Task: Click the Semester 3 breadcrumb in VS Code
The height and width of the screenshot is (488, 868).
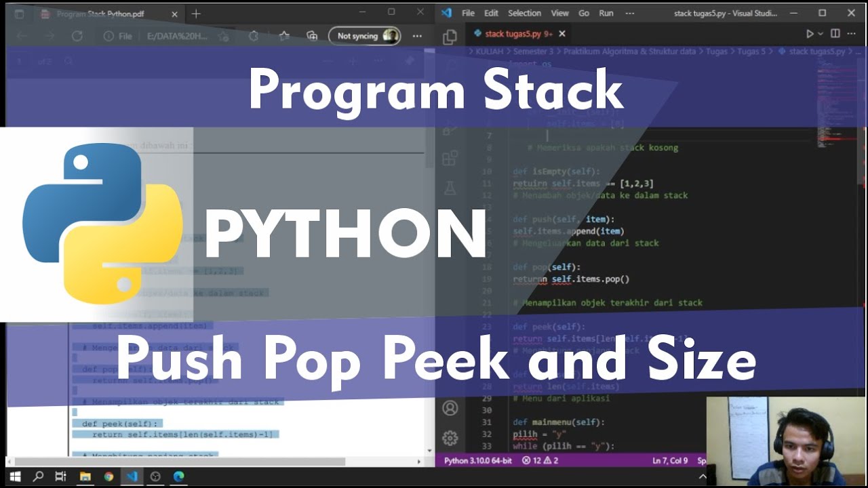Action: 535,52
